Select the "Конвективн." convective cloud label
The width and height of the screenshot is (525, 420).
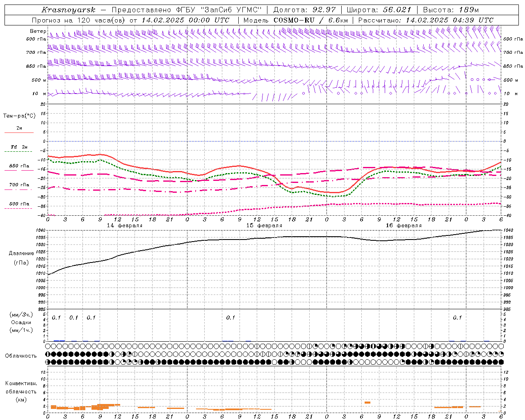(21, 383)
